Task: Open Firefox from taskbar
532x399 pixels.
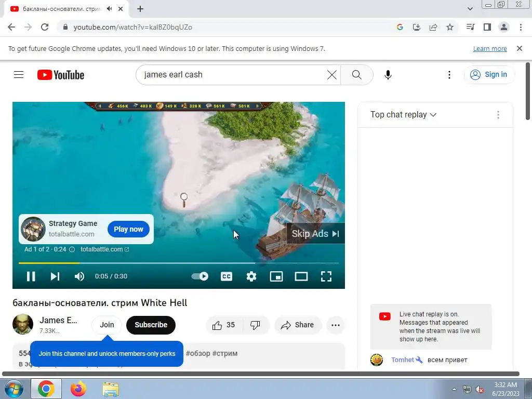Action: (x=78, y=389)
